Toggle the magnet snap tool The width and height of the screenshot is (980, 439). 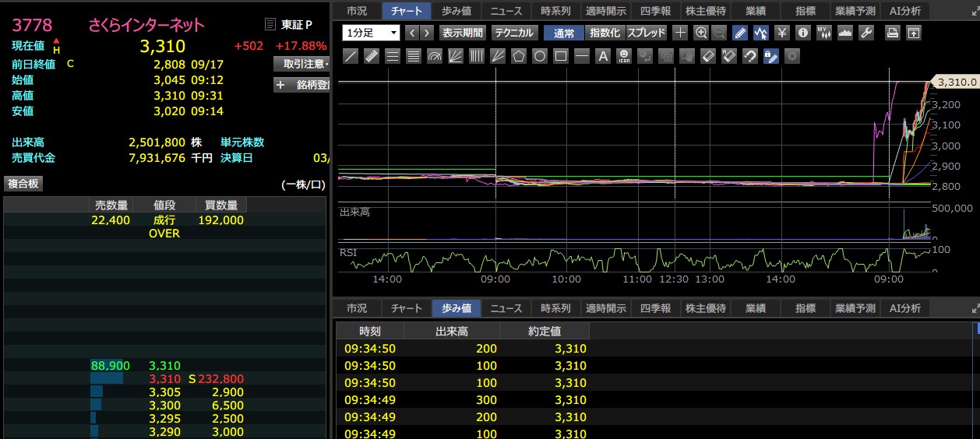coord(750,56)
